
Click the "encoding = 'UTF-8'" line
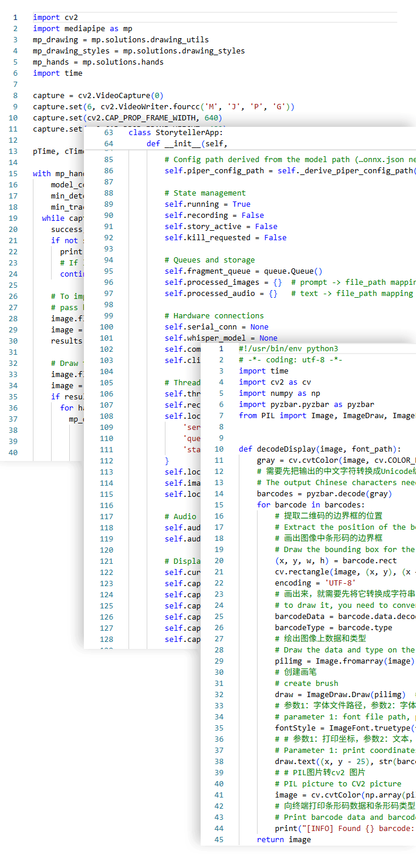pos(315,583)
